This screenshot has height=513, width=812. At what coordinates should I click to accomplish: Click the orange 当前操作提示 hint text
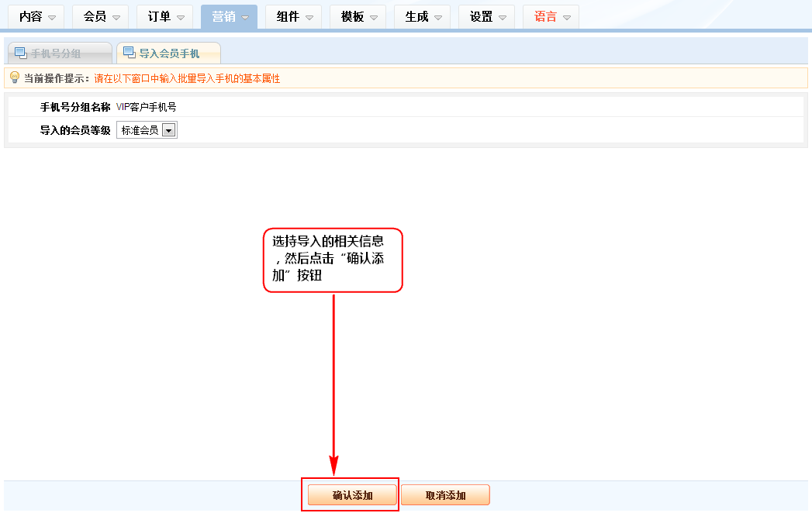pos(186,78)
